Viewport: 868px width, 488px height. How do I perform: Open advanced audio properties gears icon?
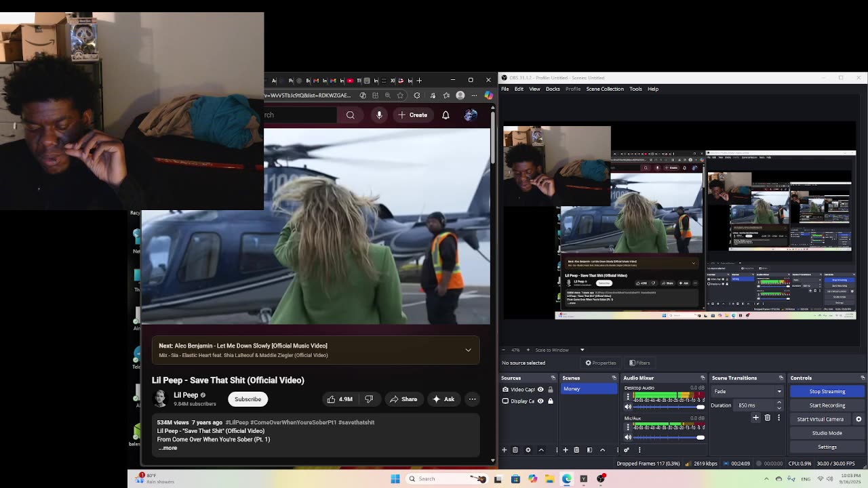[x=627, y=450]
